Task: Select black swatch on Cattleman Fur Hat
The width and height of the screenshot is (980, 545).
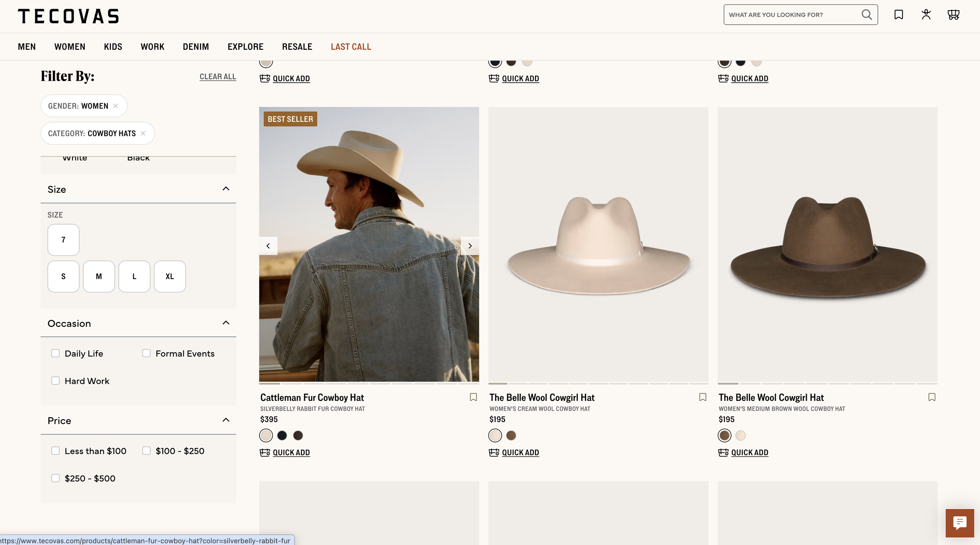Action: tap(282, 435)
